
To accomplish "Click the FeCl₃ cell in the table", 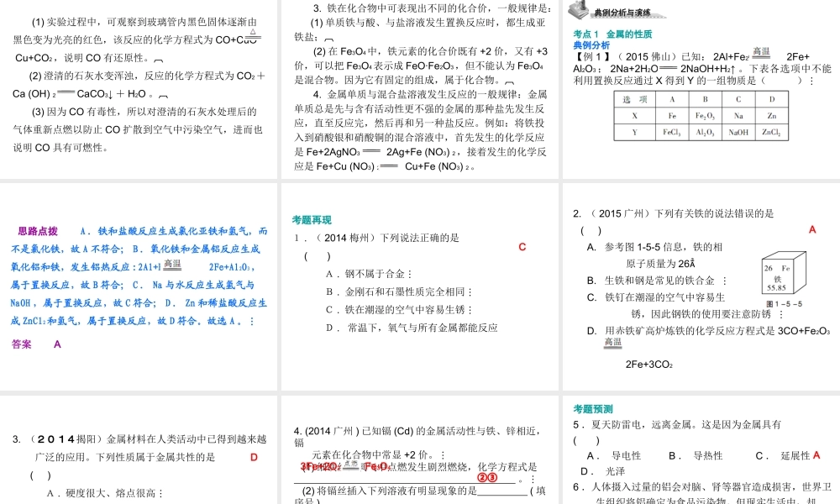I will pos(672,132).
